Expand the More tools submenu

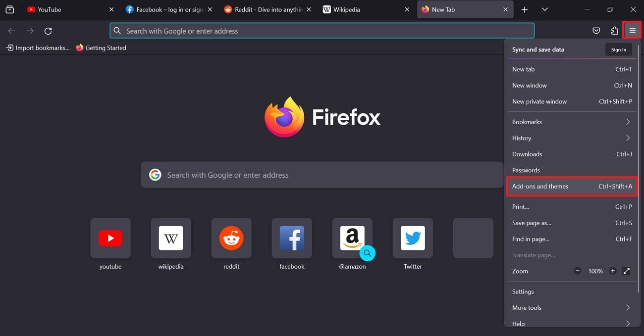[x=572, y=308]
